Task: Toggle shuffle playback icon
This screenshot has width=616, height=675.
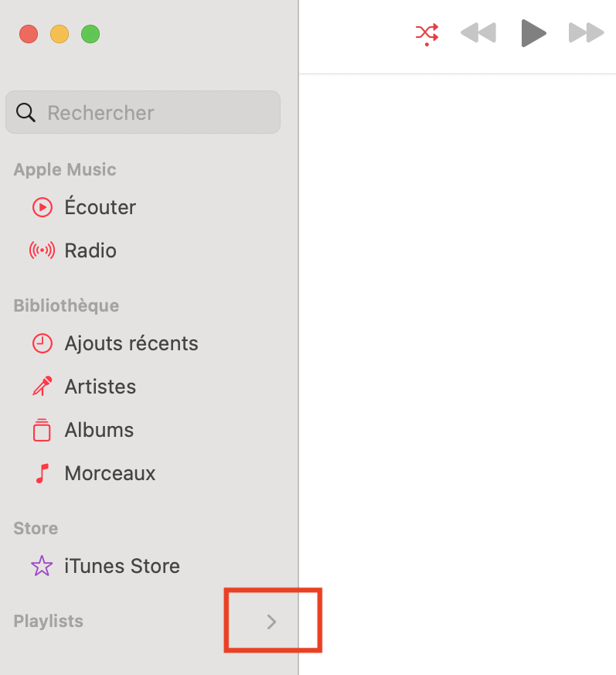Action: [427, 34]
